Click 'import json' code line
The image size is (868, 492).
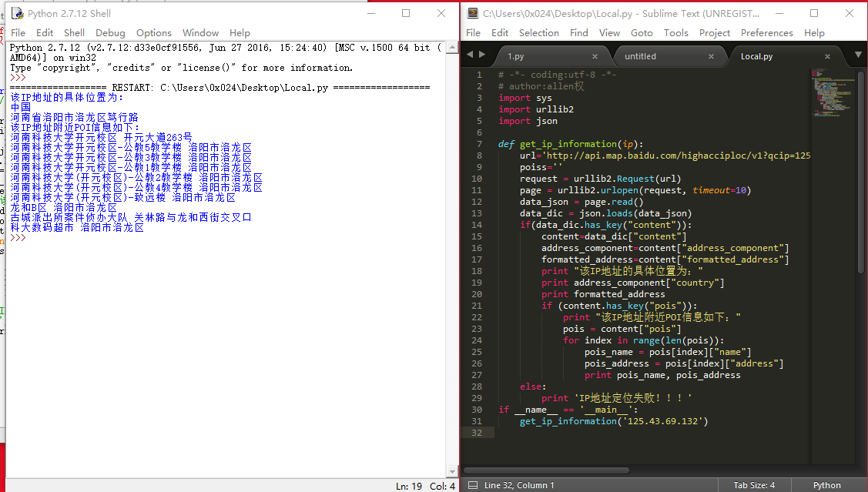[x=528, y=121]
